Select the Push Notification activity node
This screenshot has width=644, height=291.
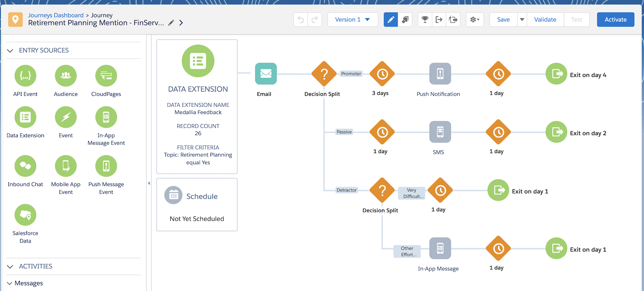[440, 74]
